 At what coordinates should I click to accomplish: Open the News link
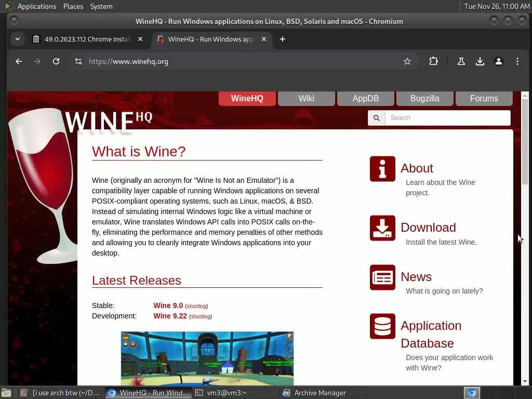(416, 277)
